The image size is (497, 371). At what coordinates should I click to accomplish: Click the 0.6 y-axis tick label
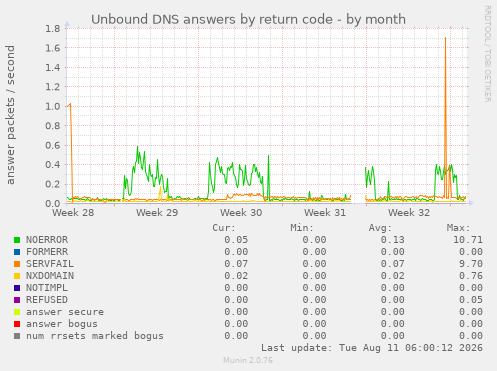click(x=53, y=145)
